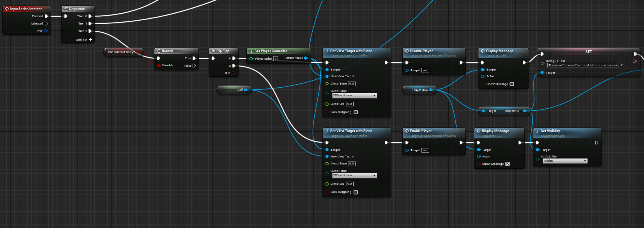Viewport: 644px width, 228px height.
Task: Click the Released exec pin on InputAction Interact
Action: click(46, 24)
